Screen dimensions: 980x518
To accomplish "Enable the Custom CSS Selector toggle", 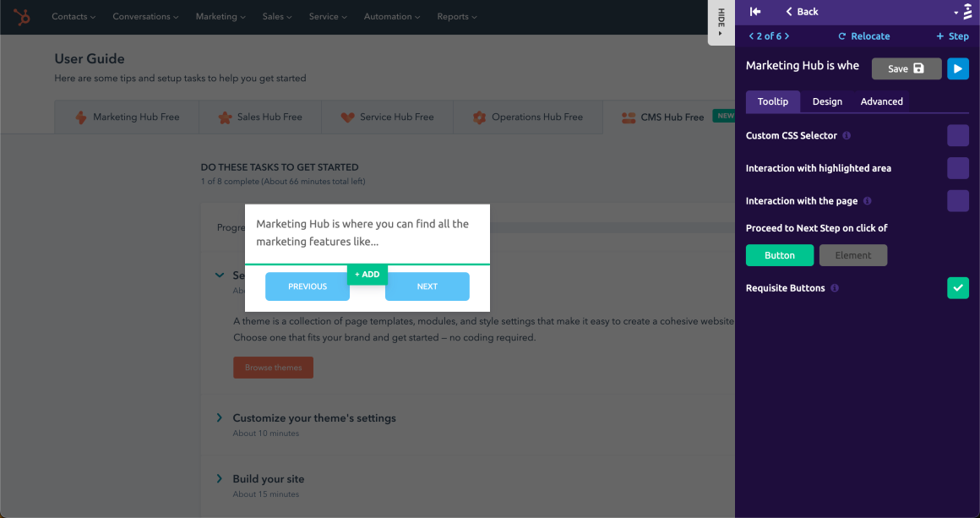I will click(x=958, y=135).
